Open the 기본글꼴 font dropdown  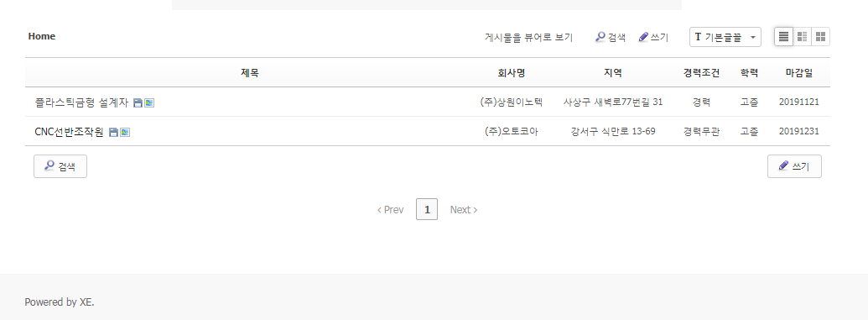click(x=725, y=37)
